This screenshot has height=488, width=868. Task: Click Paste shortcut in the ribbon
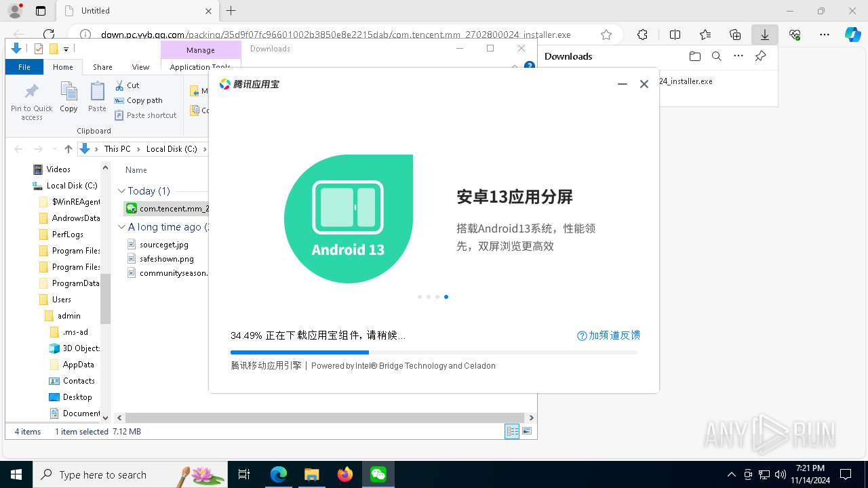pos(145,115)
